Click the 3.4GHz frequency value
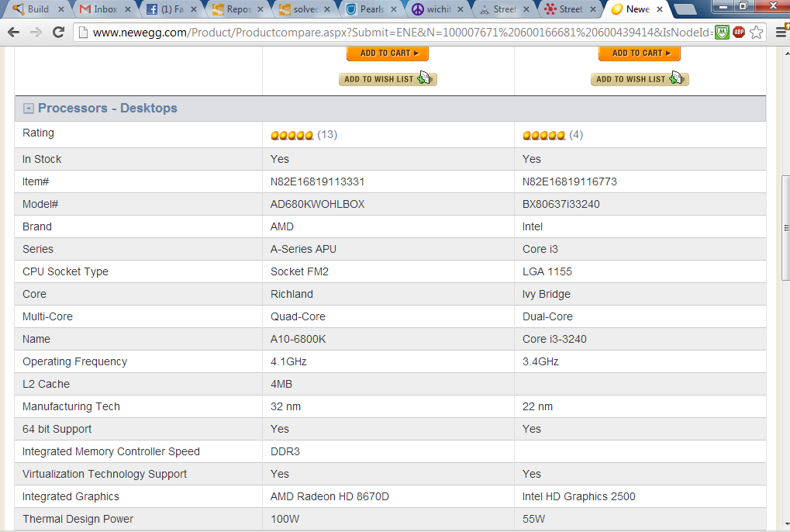 tap(540, 361)
